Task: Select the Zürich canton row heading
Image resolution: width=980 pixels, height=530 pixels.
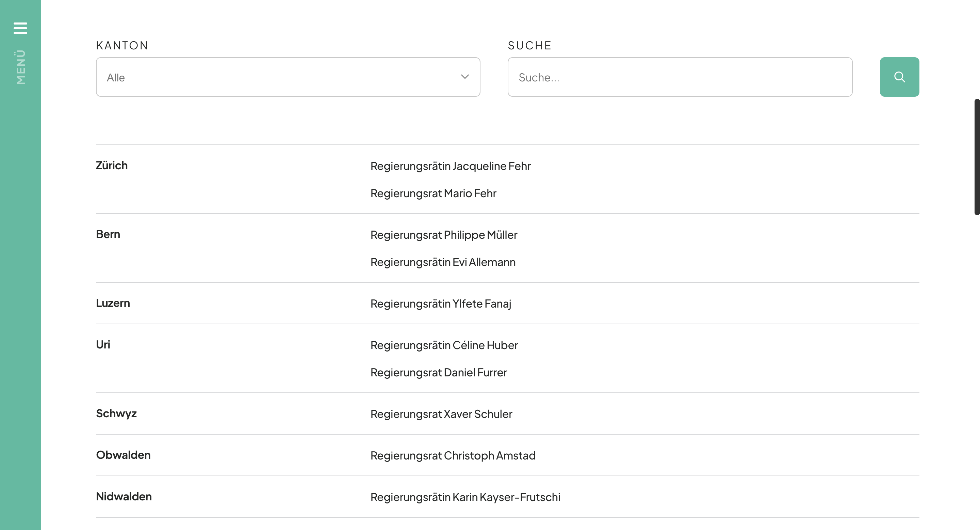Action: pyautogui.click(x=112, y=165)
